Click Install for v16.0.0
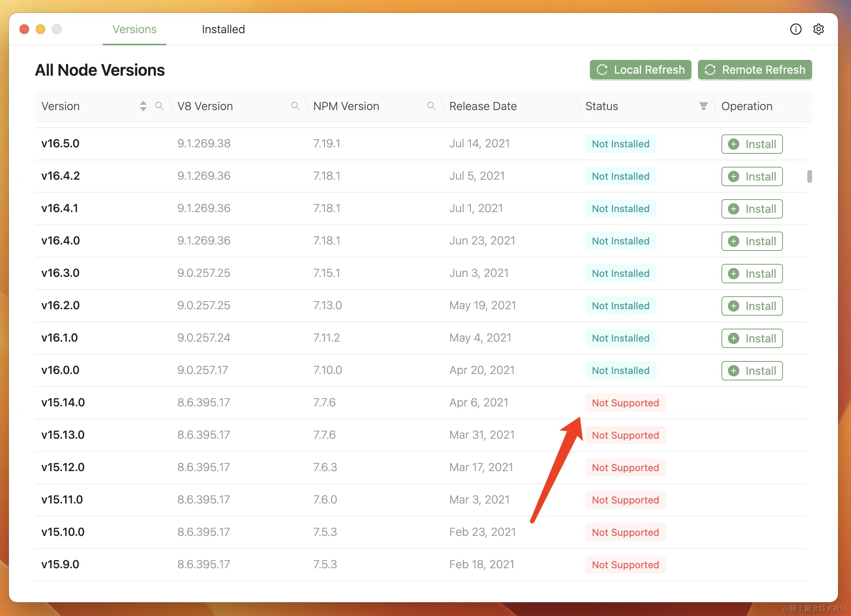Screen dimensions: 851x616 coord(752,371)
